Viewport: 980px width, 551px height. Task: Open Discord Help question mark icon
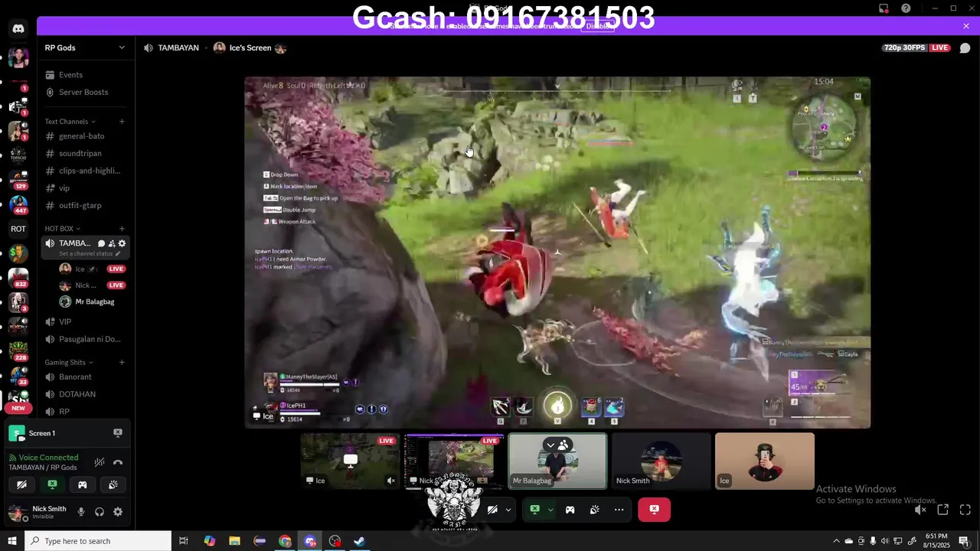click(906, 8)
